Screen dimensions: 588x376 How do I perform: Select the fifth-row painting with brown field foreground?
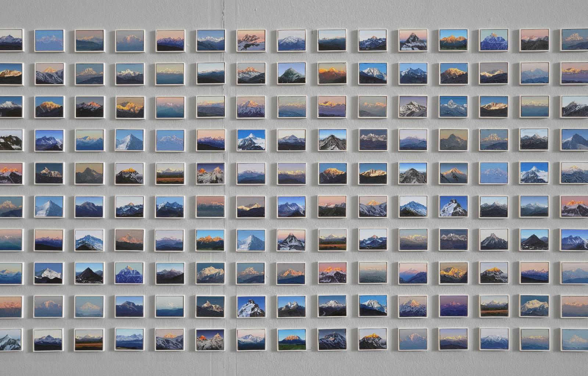point(170,173)
